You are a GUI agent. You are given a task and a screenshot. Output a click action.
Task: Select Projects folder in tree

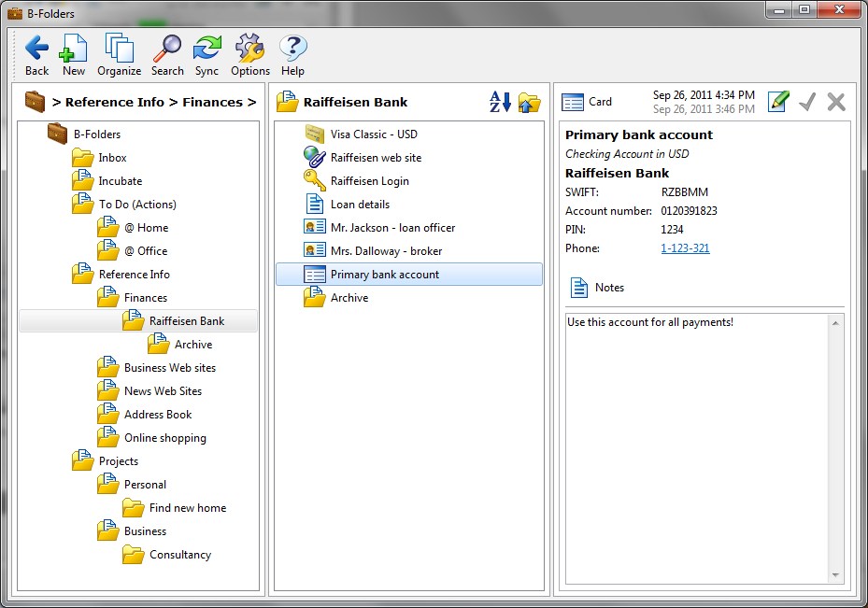(106, 460)
